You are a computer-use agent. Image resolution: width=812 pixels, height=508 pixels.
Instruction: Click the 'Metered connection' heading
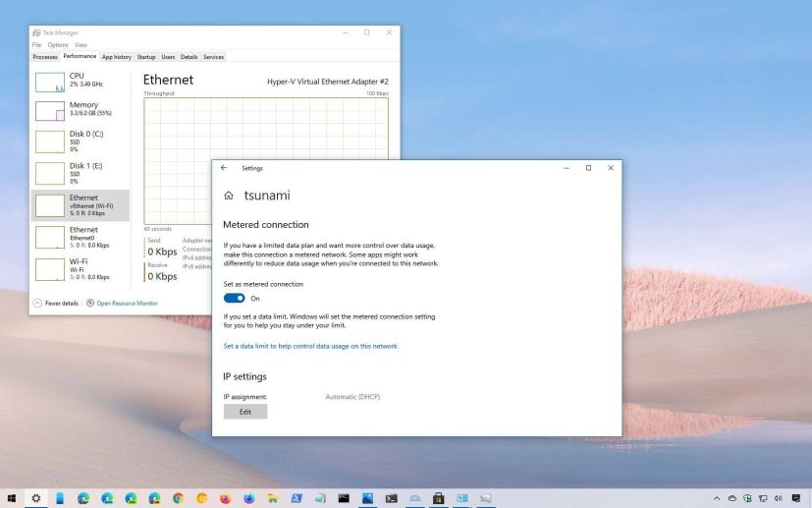[x=266, y=225]
